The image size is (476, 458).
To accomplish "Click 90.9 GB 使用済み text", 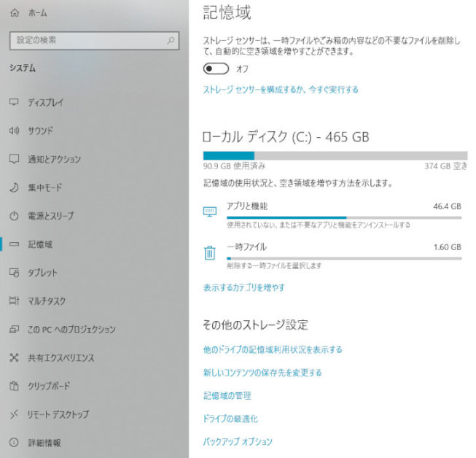I will point(234,166).
